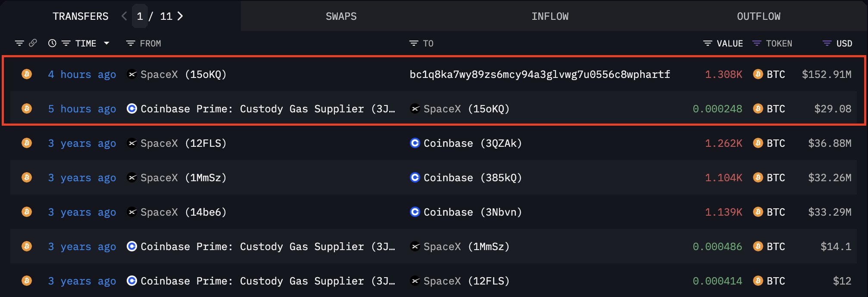Click the Coinbase Prime icon in the second row
The image size is (868, 297).
tap(131, 108)
